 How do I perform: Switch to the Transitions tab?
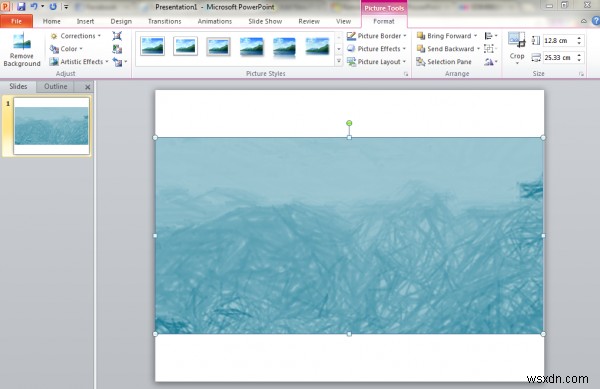165,21
